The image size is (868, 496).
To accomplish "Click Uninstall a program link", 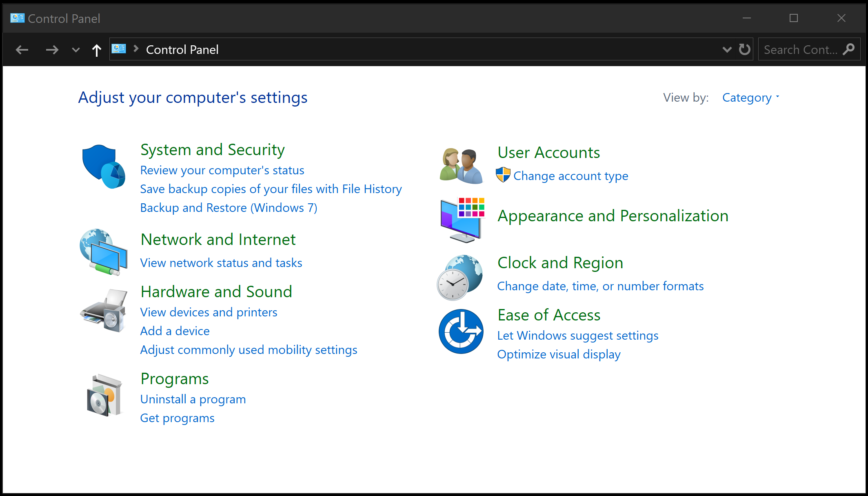I will (193, 399).
